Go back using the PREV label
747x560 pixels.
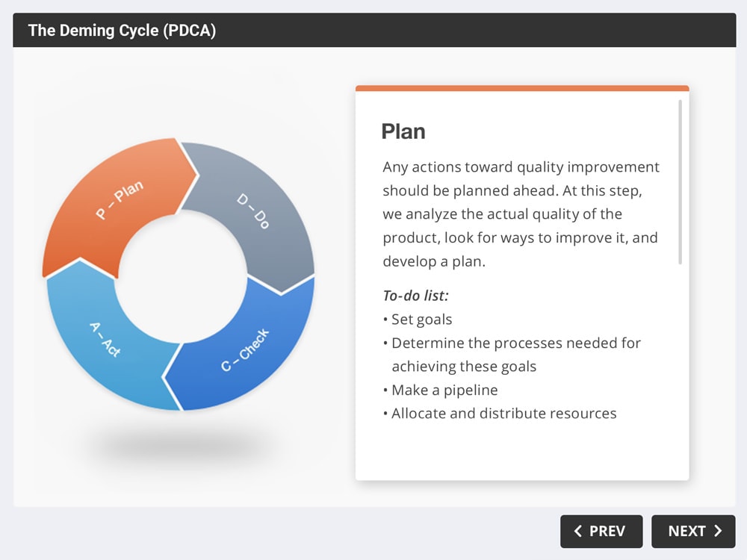(x=607, y=531)
